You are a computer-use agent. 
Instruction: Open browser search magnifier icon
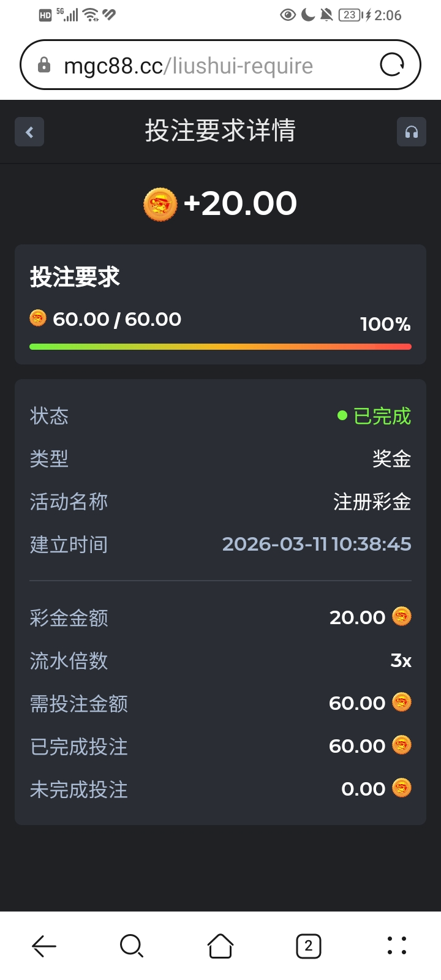click(x=132, y=946)
